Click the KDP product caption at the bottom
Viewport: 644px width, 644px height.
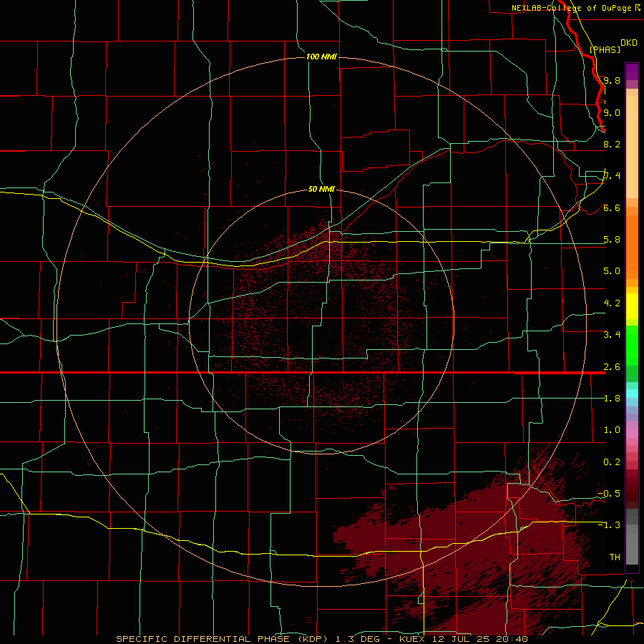321,639
